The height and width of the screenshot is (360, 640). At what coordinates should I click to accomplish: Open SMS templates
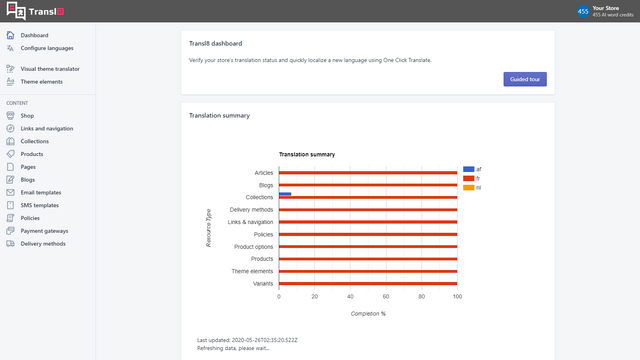(40, 205)
